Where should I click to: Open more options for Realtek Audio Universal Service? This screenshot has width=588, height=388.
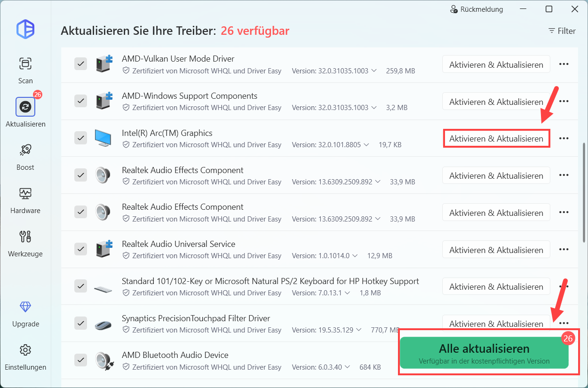pyautogui.click(x=564, y=249)
